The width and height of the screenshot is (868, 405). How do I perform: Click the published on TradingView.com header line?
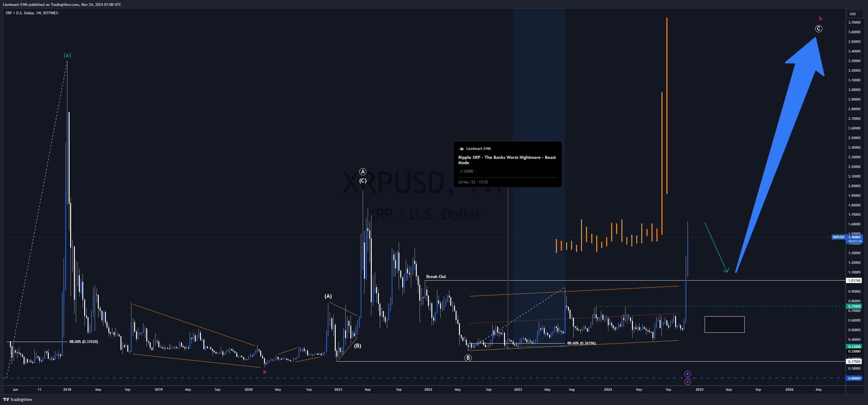click(x=62, y=4)
